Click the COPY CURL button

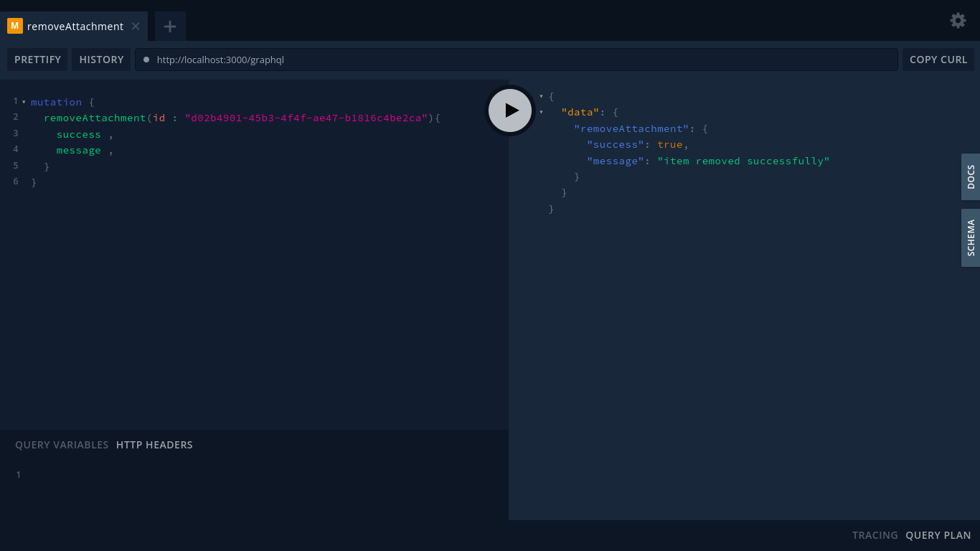point(938,60)
